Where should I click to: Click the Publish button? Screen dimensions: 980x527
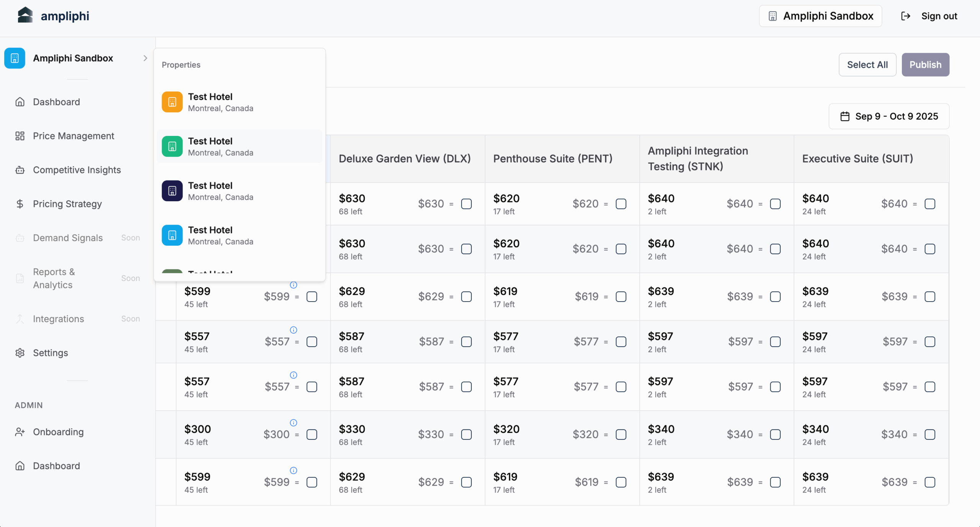pyautogui.click(x=925, y=65)
